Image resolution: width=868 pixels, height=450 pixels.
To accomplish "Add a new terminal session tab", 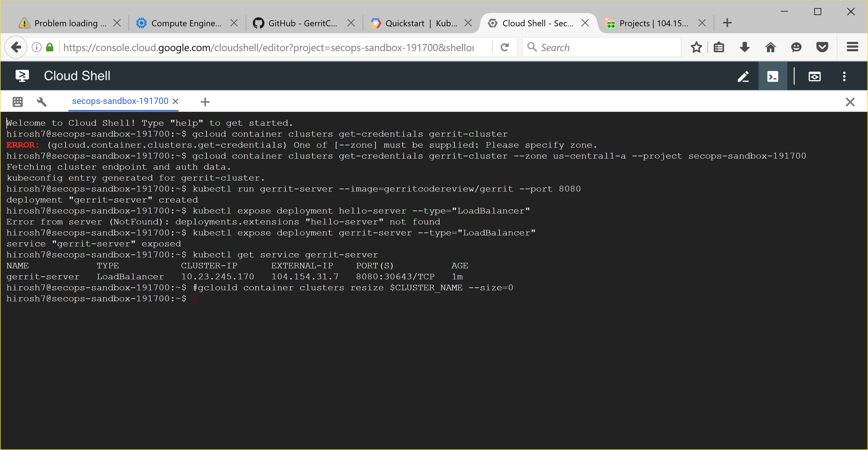I will (x=205, y=102).
